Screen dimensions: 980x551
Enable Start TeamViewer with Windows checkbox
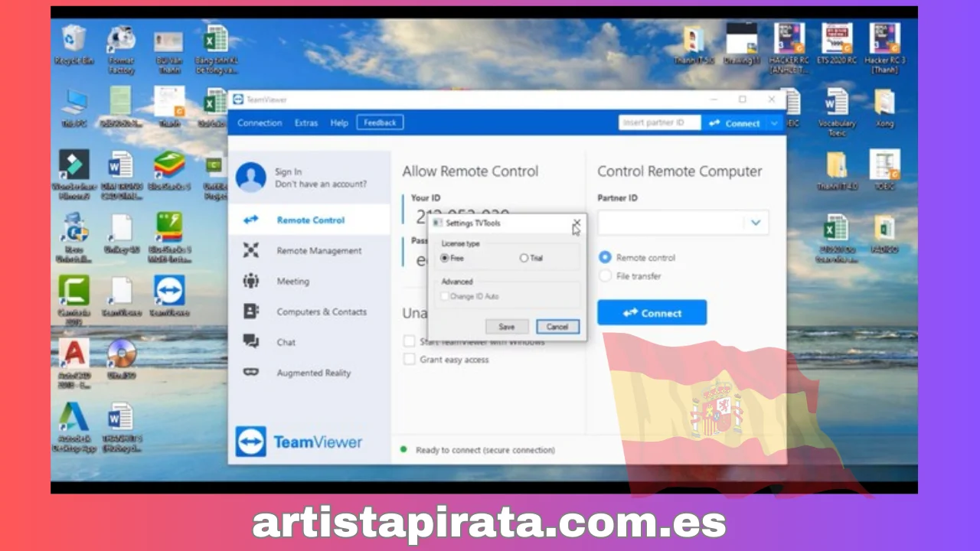(410, 341)
